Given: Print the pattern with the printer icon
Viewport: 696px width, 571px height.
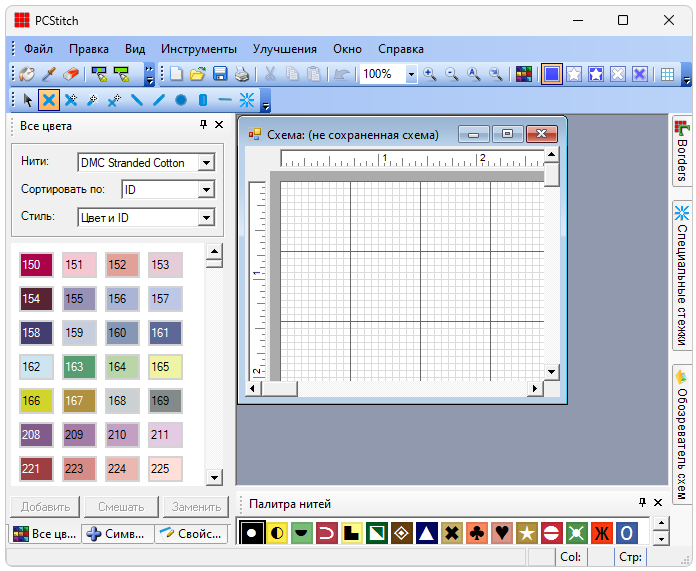Looking at the screenshot, I should pyautogui.click(x=242, y=74).
